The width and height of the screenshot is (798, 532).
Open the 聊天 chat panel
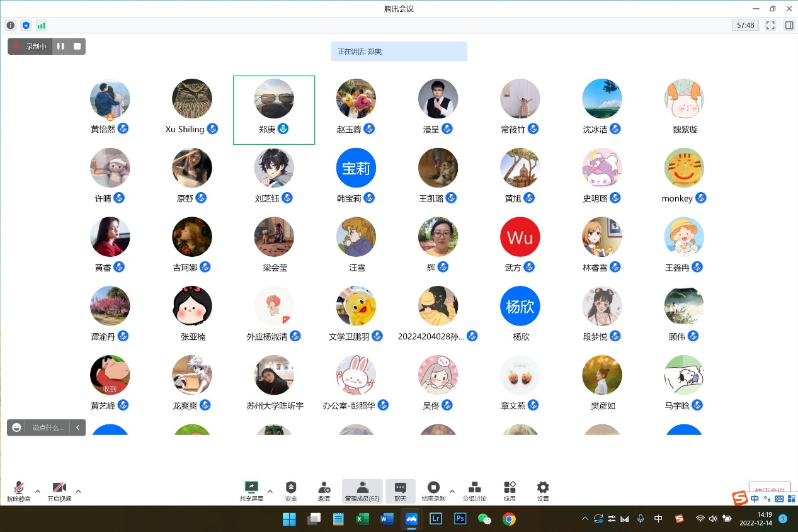(x=401, y=490)
